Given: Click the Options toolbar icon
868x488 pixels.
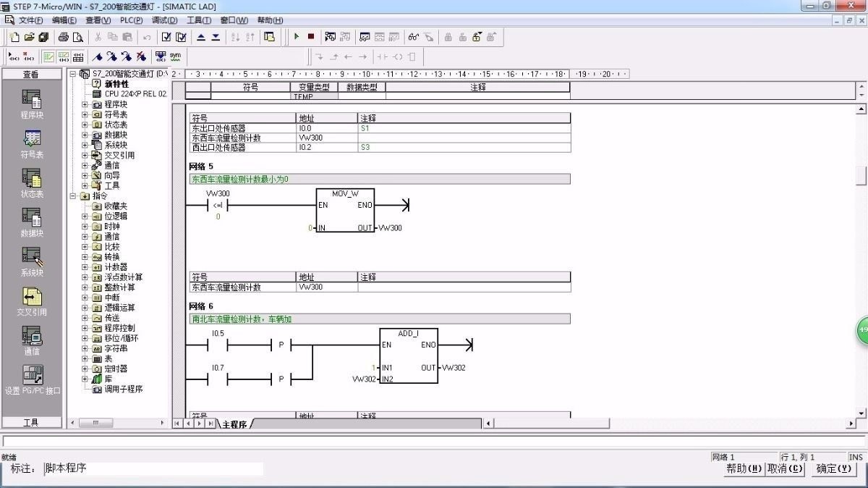Looking at the screenshot, I should point(270,37).
